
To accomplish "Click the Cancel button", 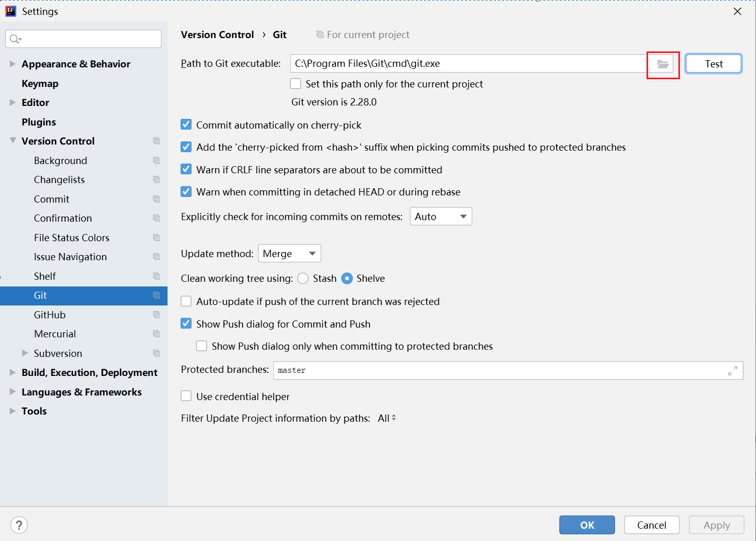I will pyautogui.click(x=652, y=525).
